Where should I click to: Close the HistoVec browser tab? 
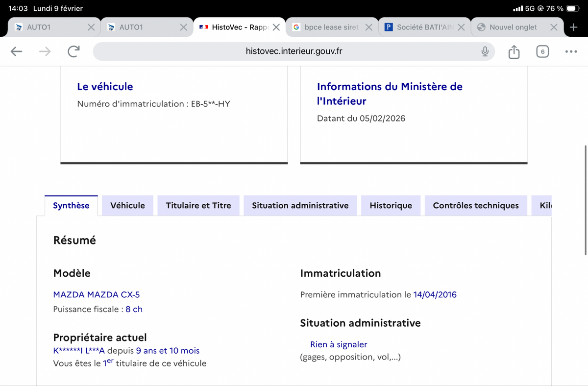pyautogui.click(x=276, y=27)
